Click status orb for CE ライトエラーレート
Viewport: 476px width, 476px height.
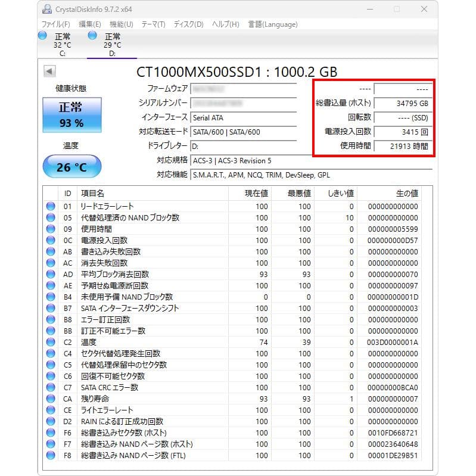coord(51,410)
